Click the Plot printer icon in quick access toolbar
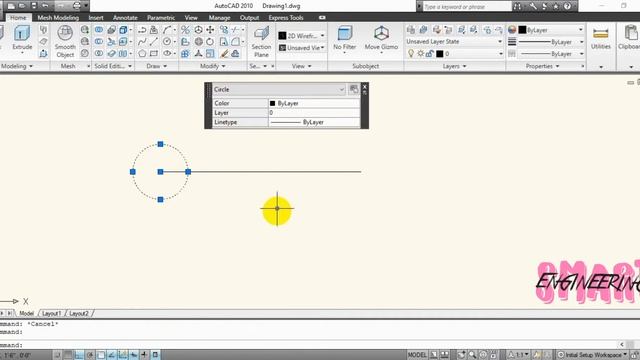640x360 pixels. tap(77, 6)
